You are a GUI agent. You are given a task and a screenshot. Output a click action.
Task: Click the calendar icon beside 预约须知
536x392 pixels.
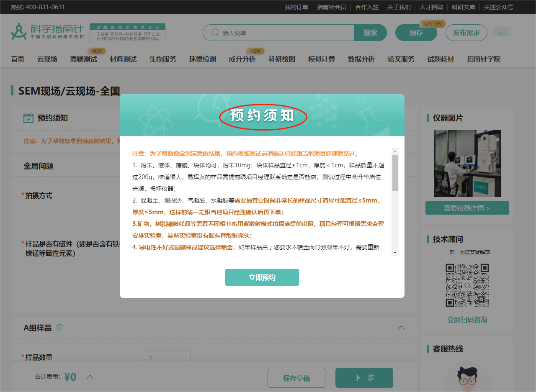[x=28, y=117]
